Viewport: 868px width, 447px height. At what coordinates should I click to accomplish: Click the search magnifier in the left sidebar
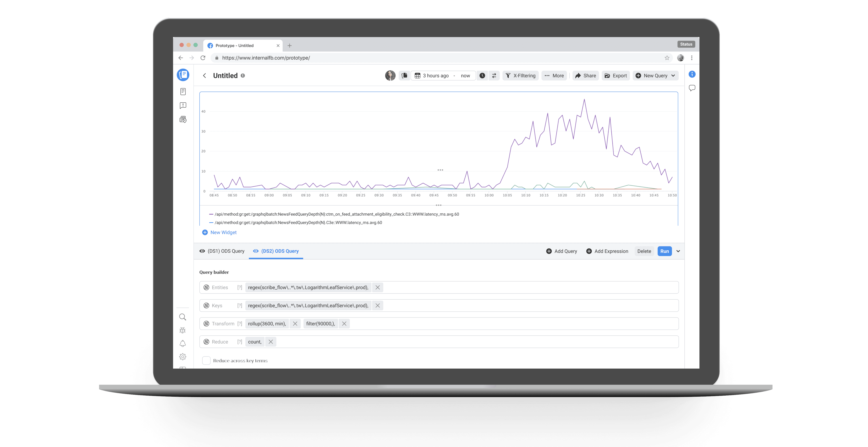183,317
